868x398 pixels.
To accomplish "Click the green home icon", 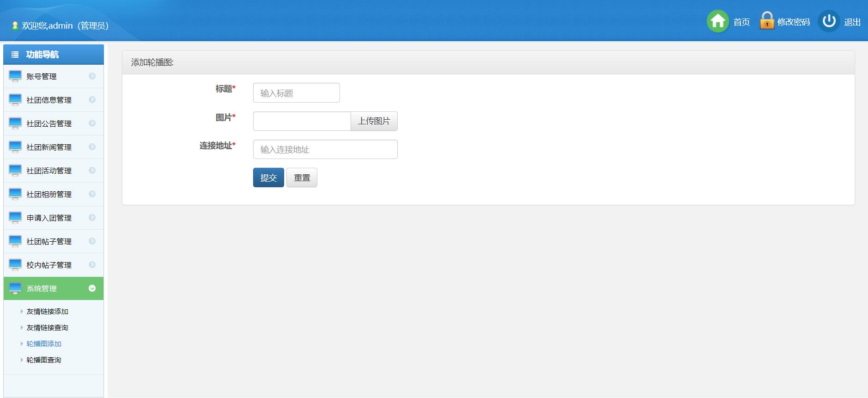I will pyautogui.click(x=717, y=21).
